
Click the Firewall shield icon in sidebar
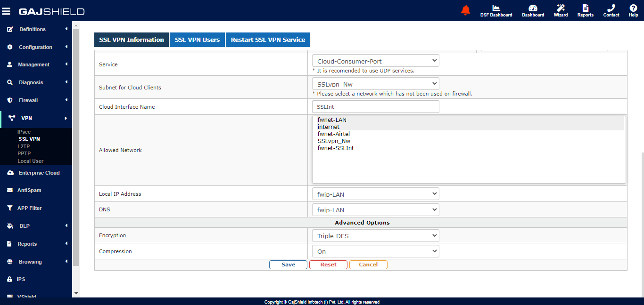9,100
